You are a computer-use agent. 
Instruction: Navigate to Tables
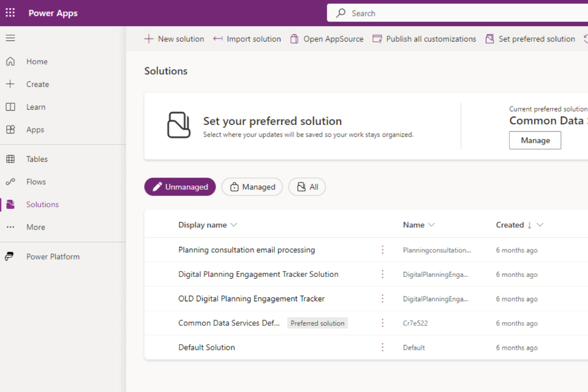[37, 159]
